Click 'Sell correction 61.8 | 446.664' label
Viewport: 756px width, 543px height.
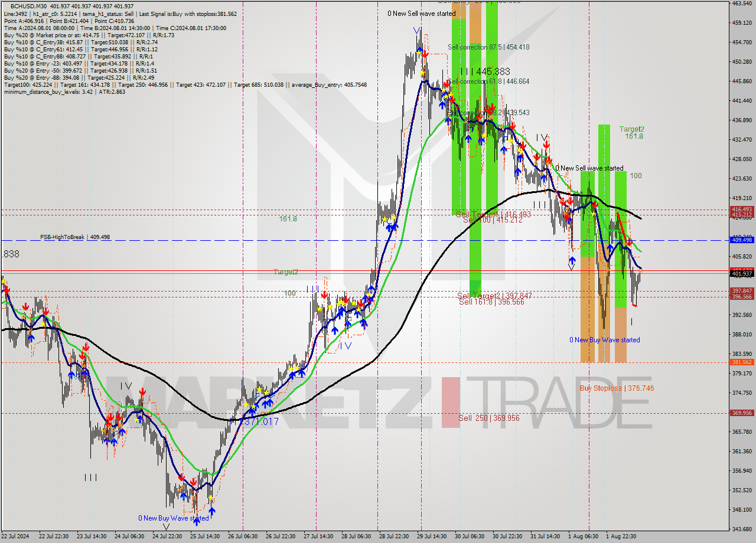coord(488,81)
